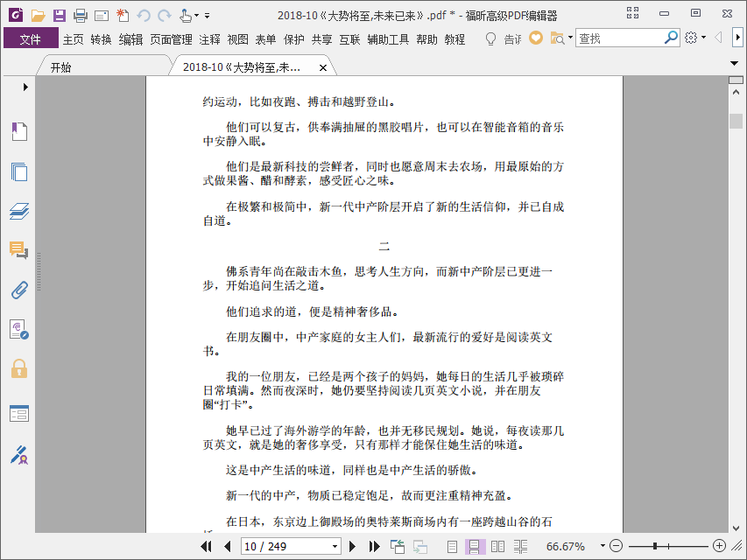Open the Security lock panel
Image resolution: width=747 pixels, height=560 pixels.
[19, 369]
